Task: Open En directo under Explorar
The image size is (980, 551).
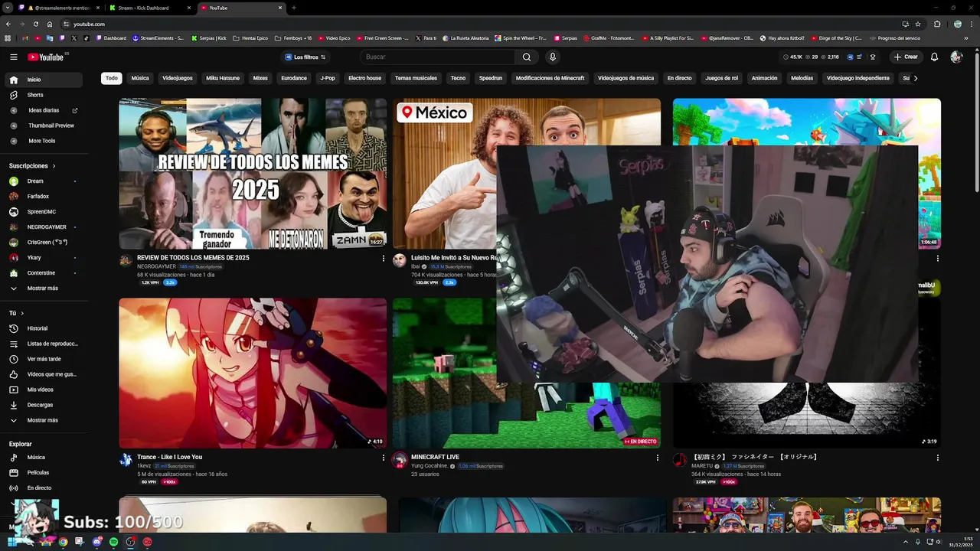Action: [x=43, y=488]
